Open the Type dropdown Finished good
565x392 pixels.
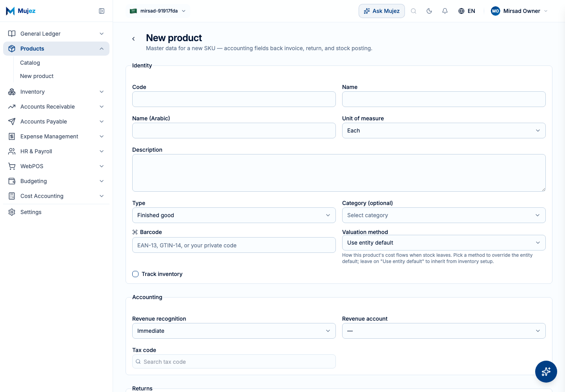point(234,215)
